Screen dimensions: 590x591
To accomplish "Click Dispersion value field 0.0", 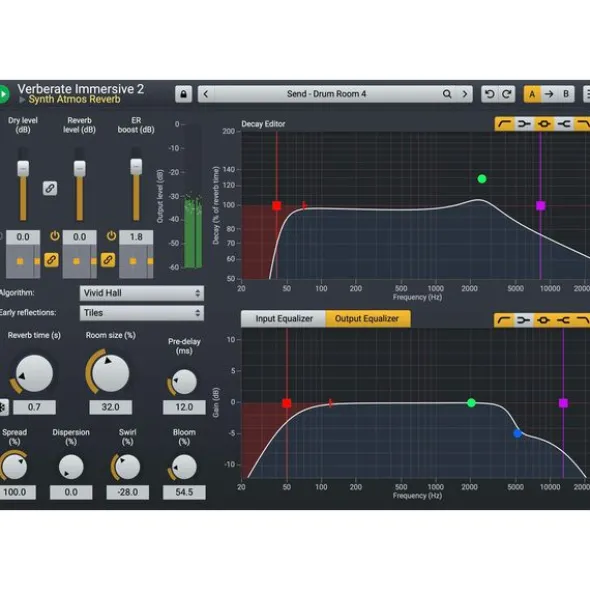I will click(71, 492).
